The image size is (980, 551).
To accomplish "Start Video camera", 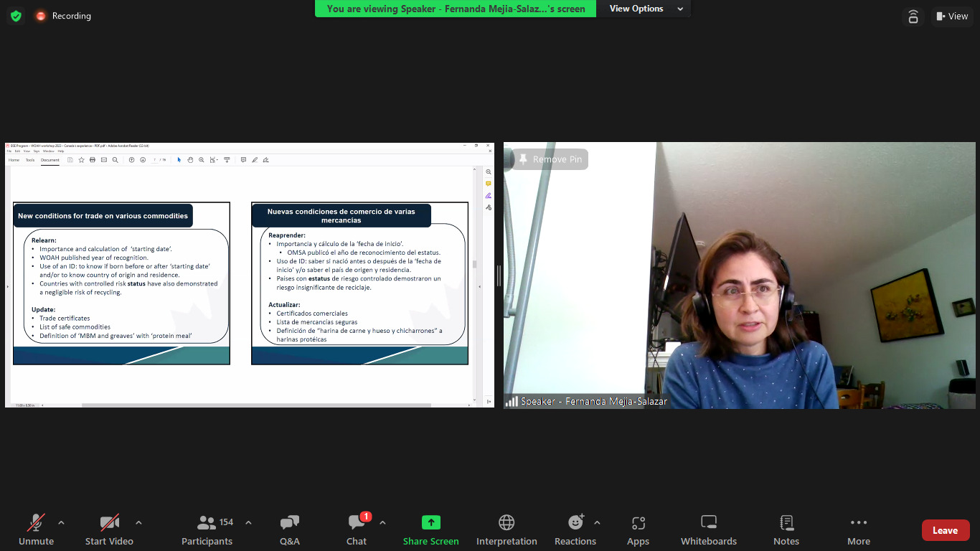I will point(109,529).
